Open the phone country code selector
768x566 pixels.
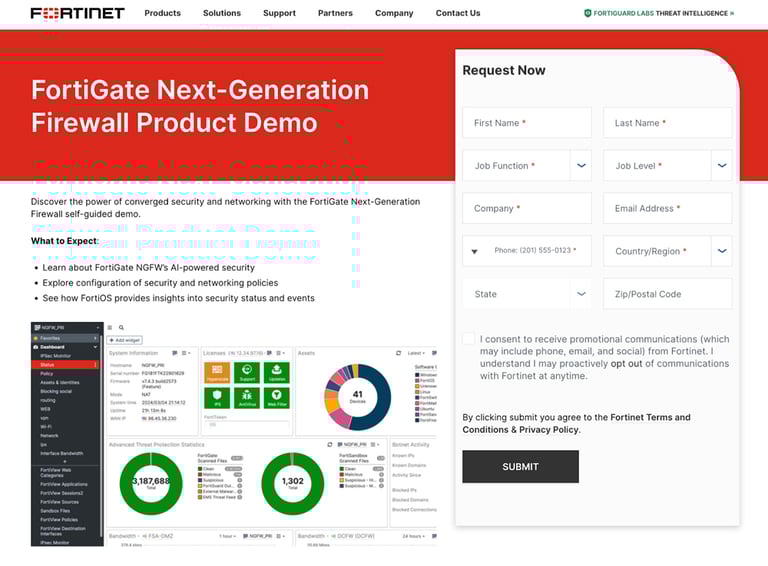click(x=474, y=251)
